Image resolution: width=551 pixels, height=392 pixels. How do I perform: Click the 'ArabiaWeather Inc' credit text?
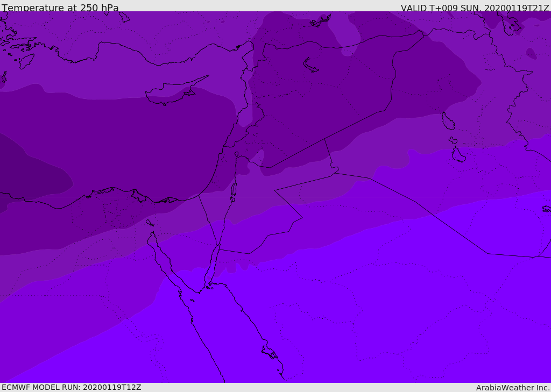click(x=512, y=388)
